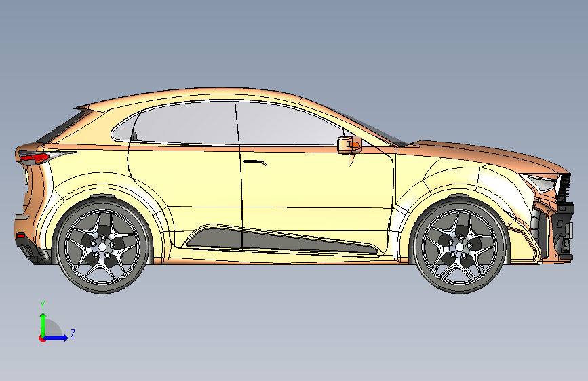Click the green Y axis arrow of the triad
The height and width of the screenshot is (381, 588).
coord(43,324)
